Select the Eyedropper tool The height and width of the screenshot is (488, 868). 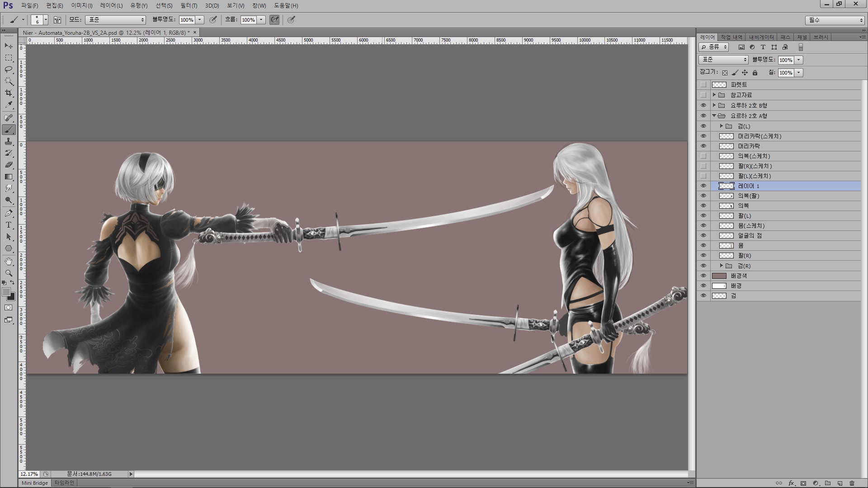click(x=9, y=105)
